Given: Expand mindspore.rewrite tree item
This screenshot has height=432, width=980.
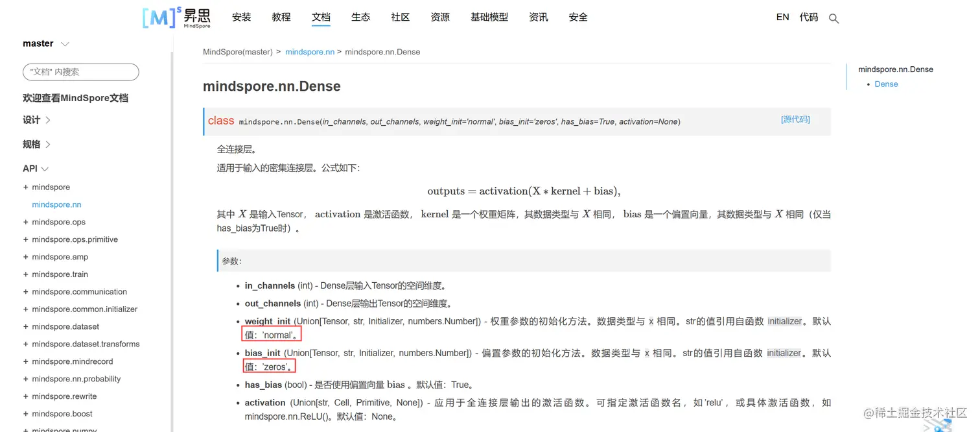Looking at the screenshot, I should click(x=26, y=397).
